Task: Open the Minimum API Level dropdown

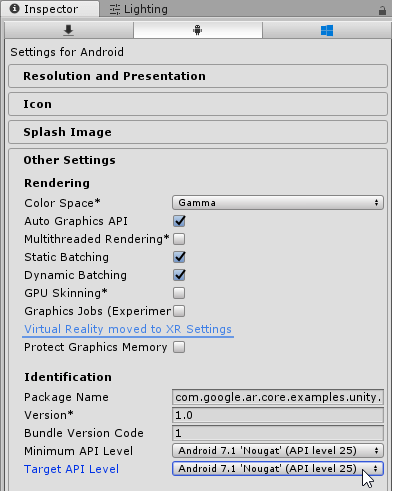Action: pyautogui.click(x=278, y=451)
